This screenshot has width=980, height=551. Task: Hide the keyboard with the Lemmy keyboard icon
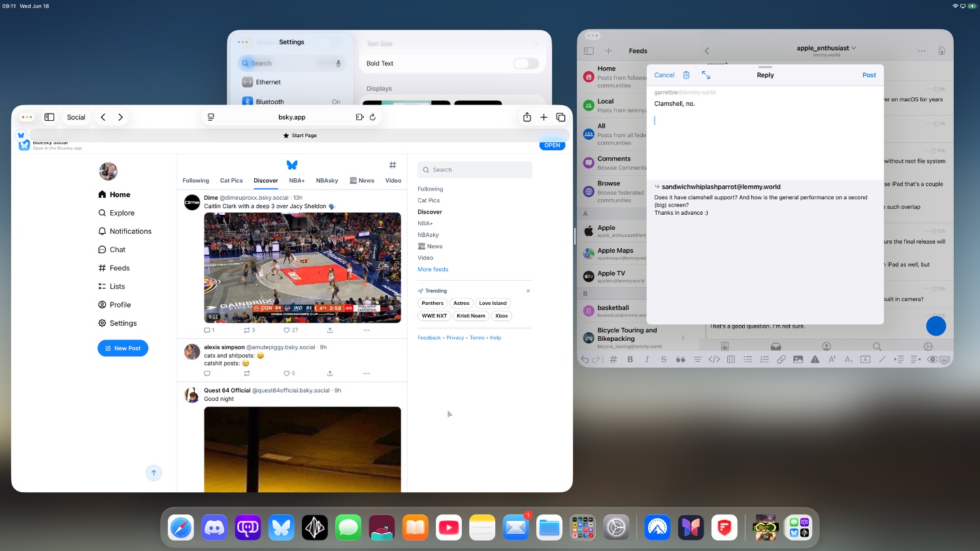(944, 359)
